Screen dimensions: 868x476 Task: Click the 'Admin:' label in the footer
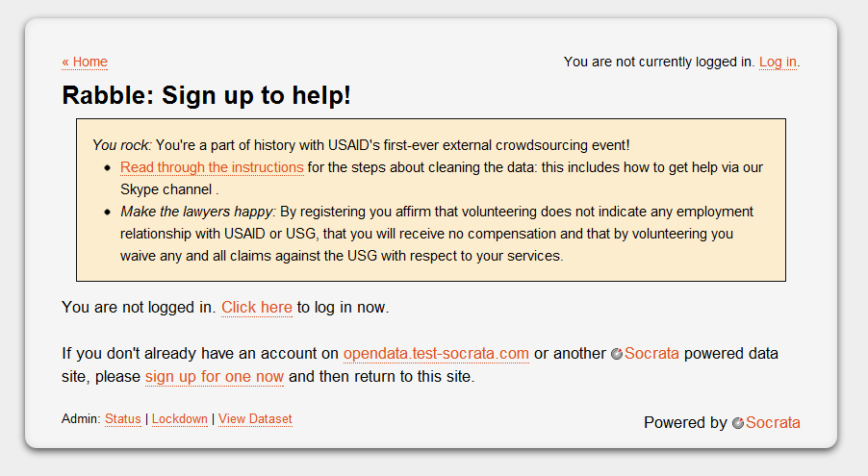coord(81,419)
